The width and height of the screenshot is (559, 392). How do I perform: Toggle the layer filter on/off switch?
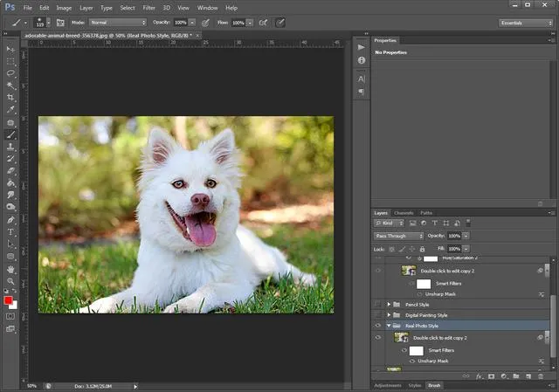[468, 224]
